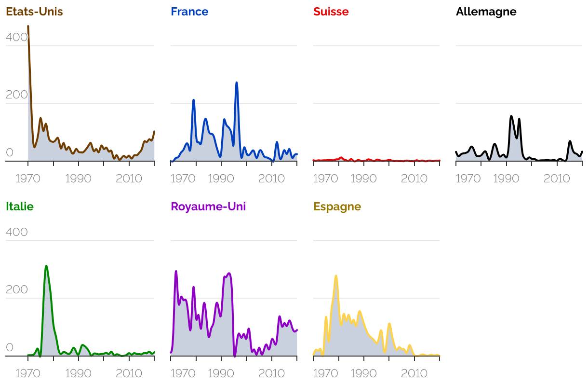Open the Royaume-Uni chart title
Viewport: 588px width, 385px height.
click(208, 206)
